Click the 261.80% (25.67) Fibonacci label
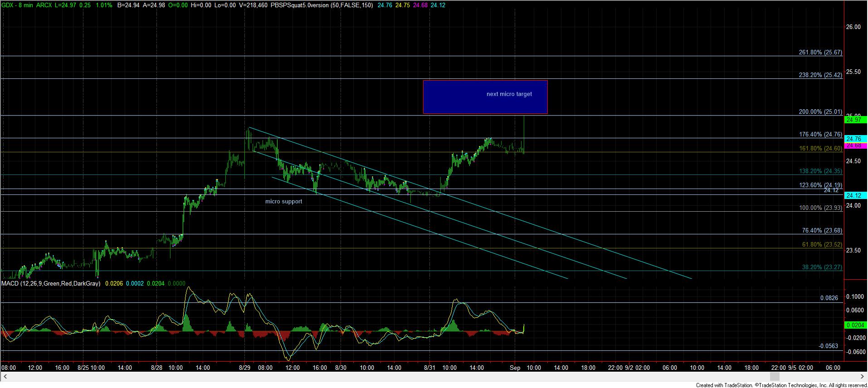Image resolution: width=868 pixels, height=388 pixels. click(820, 53)
